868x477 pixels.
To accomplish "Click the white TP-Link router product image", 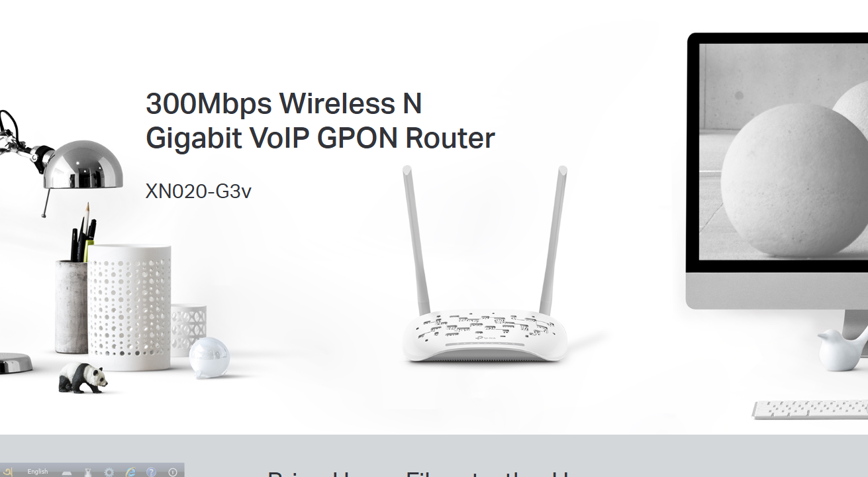I will click(x=486, y=265).
